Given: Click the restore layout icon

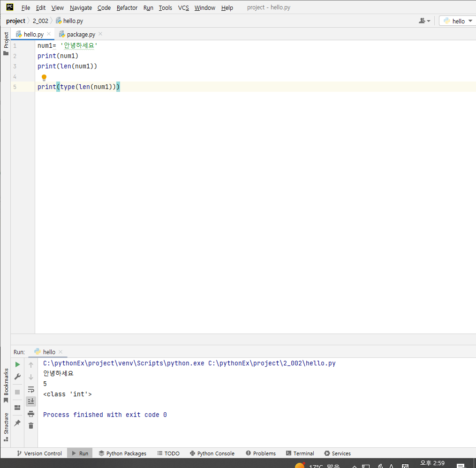Looking at the screenshot, I should click(x=18, y=408).
